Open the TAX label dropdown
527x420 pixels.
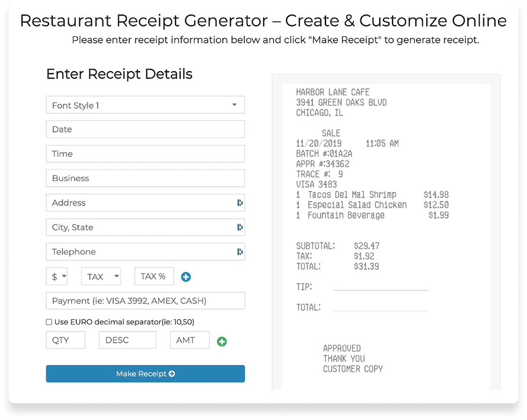coord(101,276)
